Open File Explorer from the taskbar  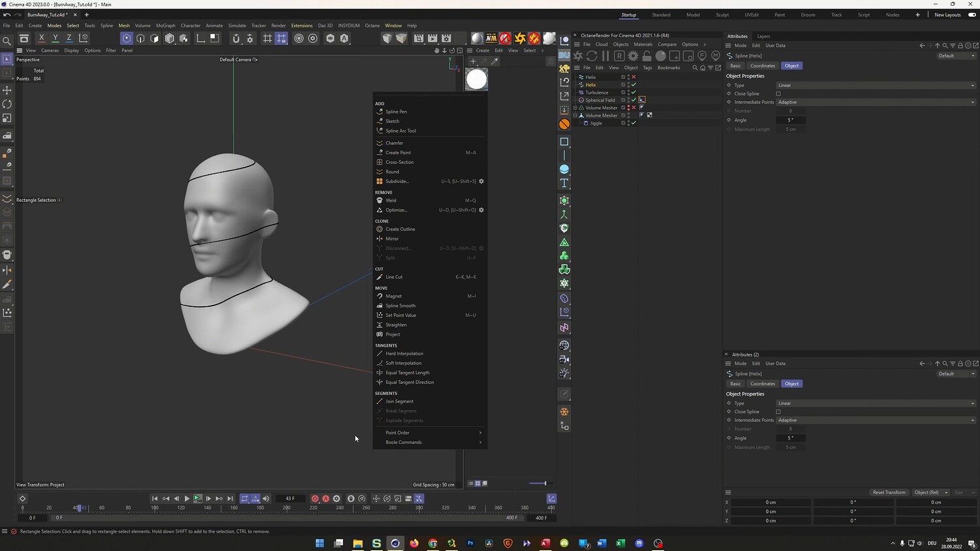[358, 543]
